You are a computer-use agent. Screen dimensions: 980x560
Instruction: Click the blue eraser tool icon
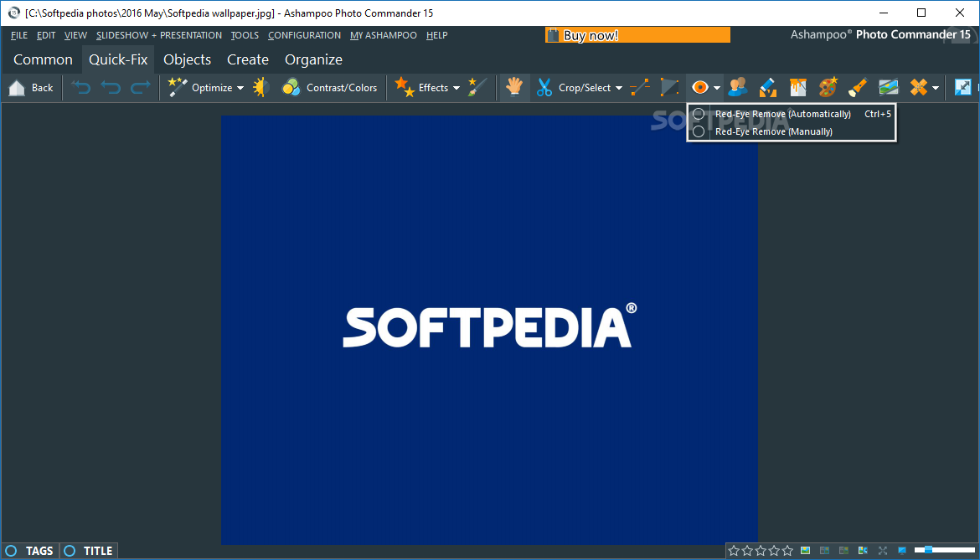[767, 87]
